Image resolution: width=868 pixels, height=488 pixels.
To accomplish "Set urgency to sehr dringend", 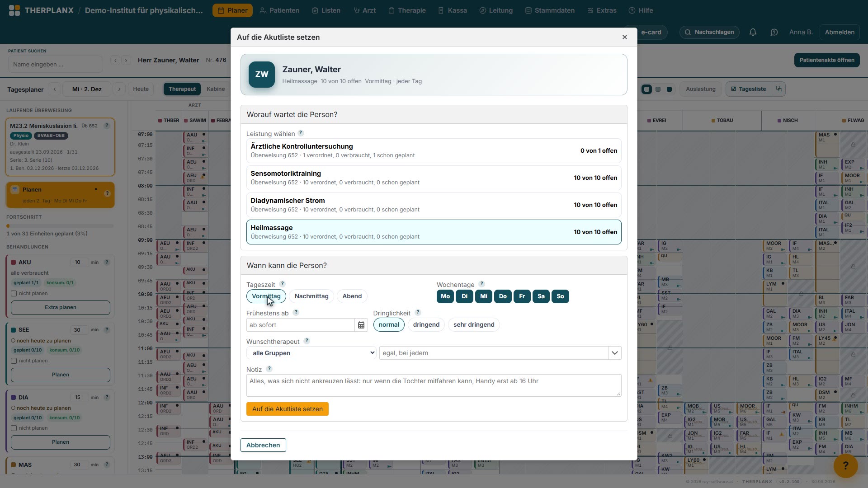I will (474, 325).
